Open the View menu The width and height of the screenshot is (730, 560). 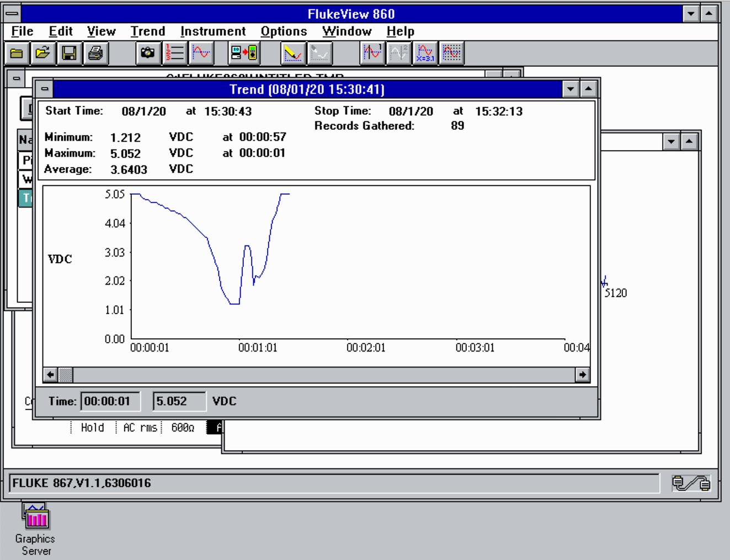(x=101, y=31)
